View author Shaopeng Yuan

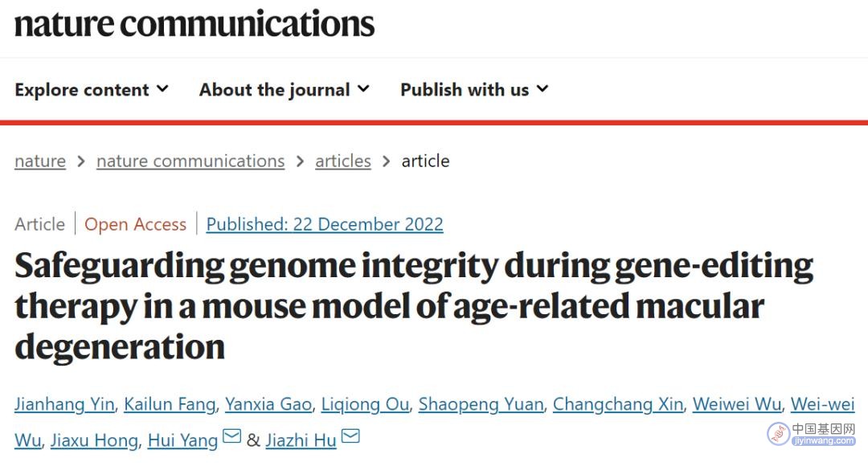pos(481,404)
